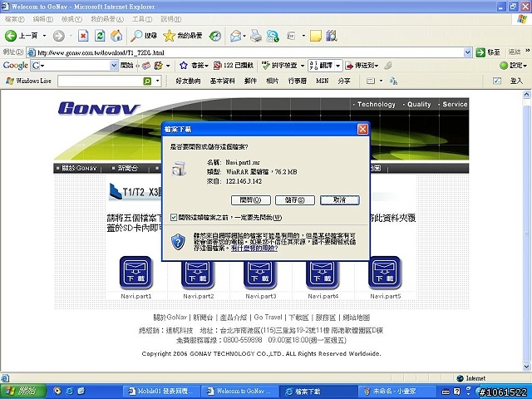Click Cancel button in file download dialog
This screenshot has width=532, height=399.
340,199
